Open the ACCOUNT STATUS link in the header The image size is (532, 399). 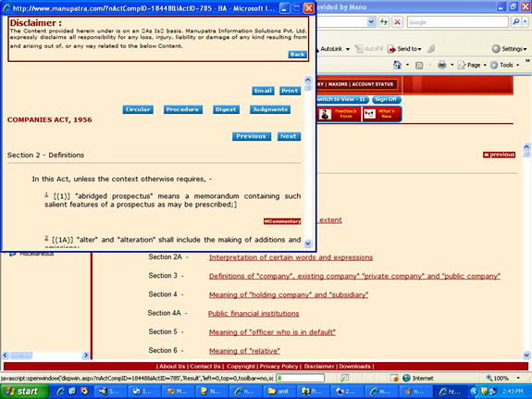(x=373, y=84)
